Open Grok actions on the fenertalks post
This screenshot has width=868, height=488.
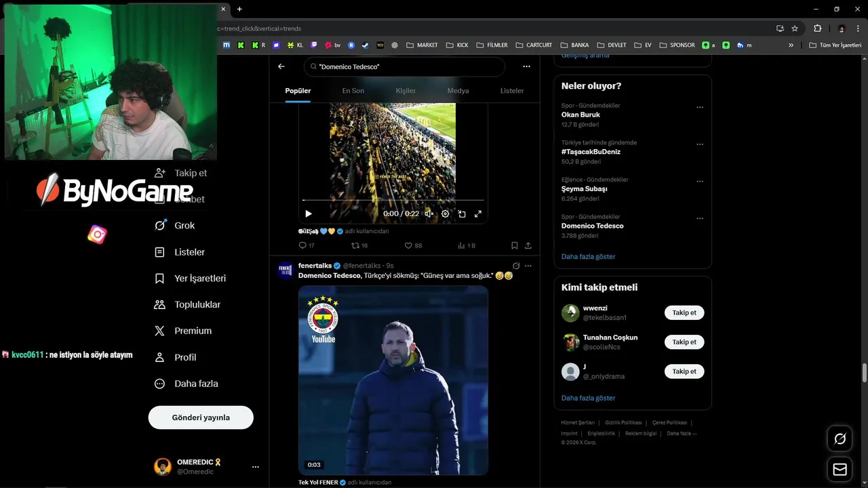(x=516, y=266)
